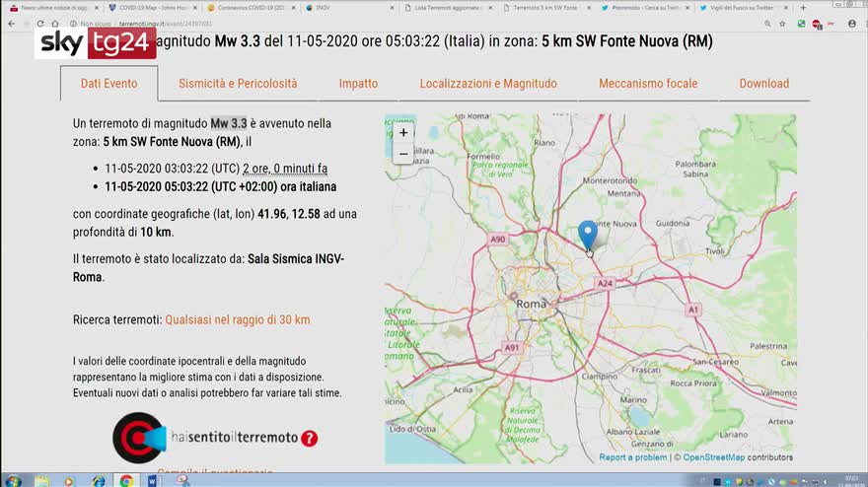Click the red question mark icon
Image resolution: width=868 pixels, height=487 pixels.
[309, 438]
